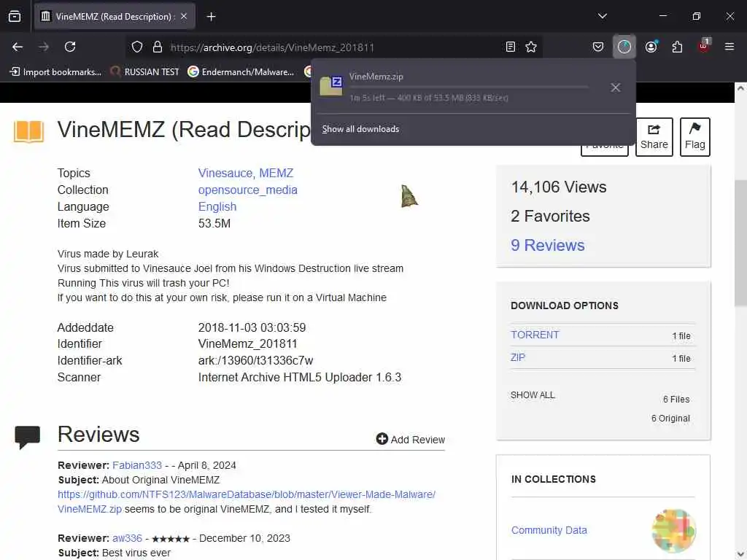
Task: Open the GitHub MalwareDatabase VineMEMZ.zip link
Action: 247,502
